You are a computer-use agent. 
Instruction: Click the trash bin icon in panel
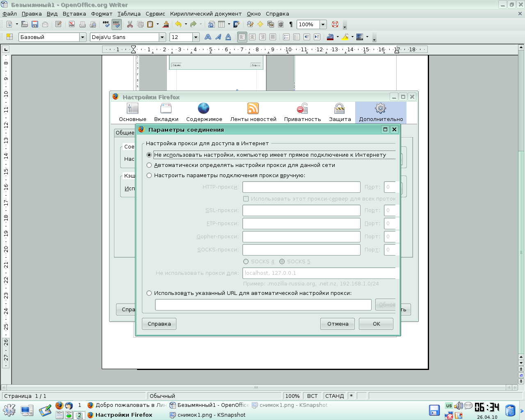510,411
